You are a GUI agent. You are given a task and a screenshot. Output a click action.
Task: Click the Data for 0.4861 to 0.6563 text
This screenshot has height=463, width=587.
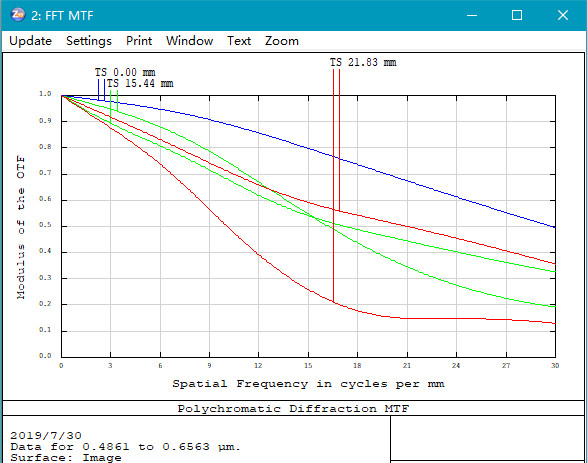click(x=125, y=447)
